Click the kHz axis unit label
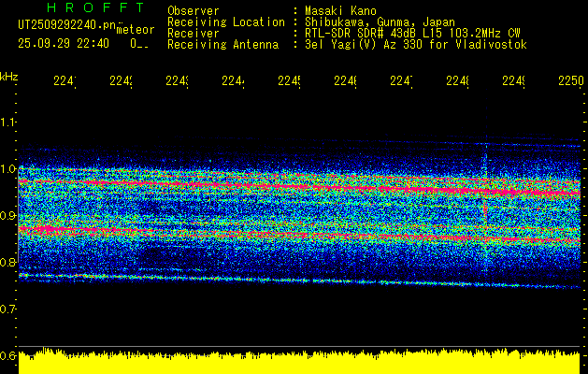588x374 pixels. point(9,77)
